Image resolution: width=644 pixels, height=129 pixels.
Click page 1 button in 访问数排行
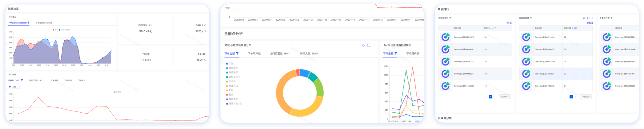[490, 97]
